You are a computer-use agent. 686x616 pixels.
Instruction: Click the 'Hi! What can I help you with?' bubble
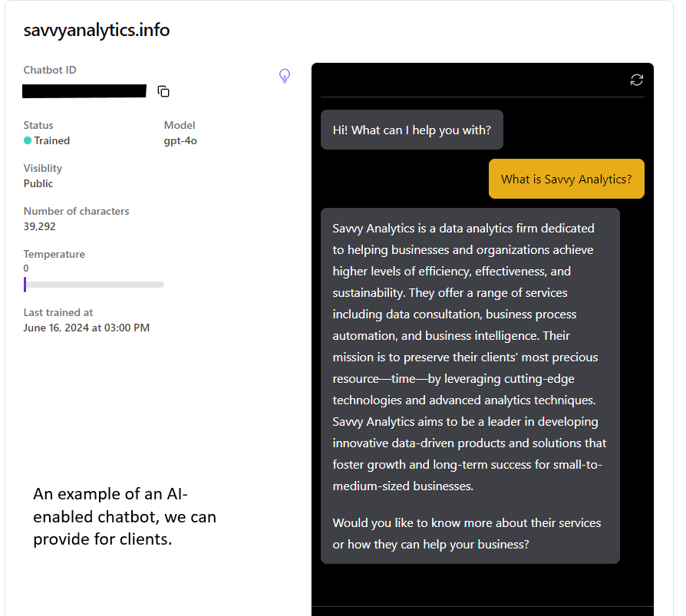pyautogui.click(x=412, y=130)
